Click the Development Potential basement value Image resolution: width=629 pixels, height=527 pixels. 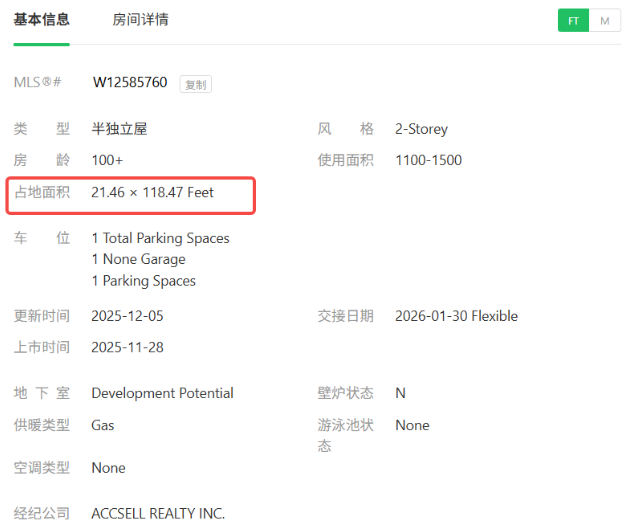pos(162,393)
